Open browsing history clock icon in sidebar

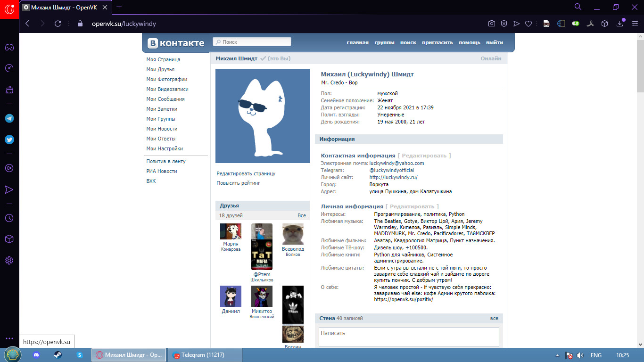pos(9,218)
